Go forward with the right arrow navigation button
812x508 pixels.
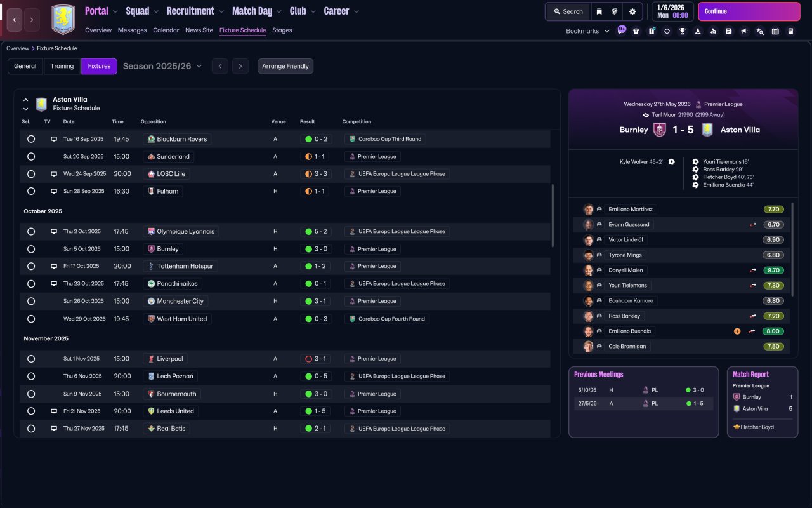coord(32,20)
